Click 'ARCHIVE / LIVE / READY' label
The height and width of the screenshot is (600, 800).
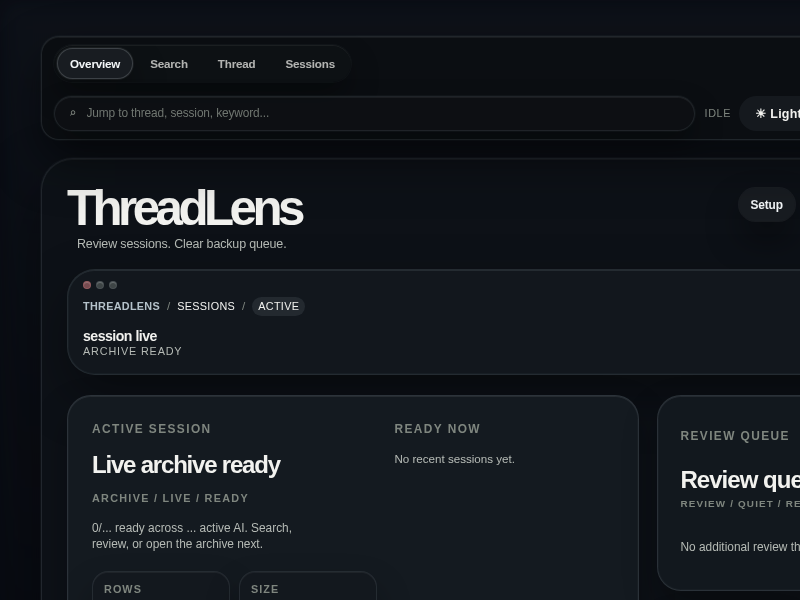pyautogui.click(x=170, y=498)
